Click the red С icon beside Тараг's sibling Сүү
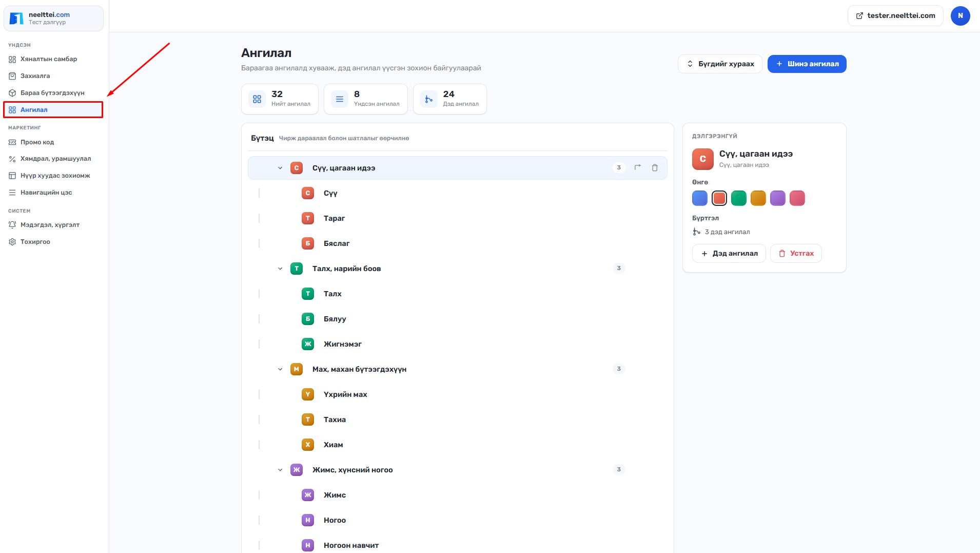980x553 pixels. [x=308, y=193]
